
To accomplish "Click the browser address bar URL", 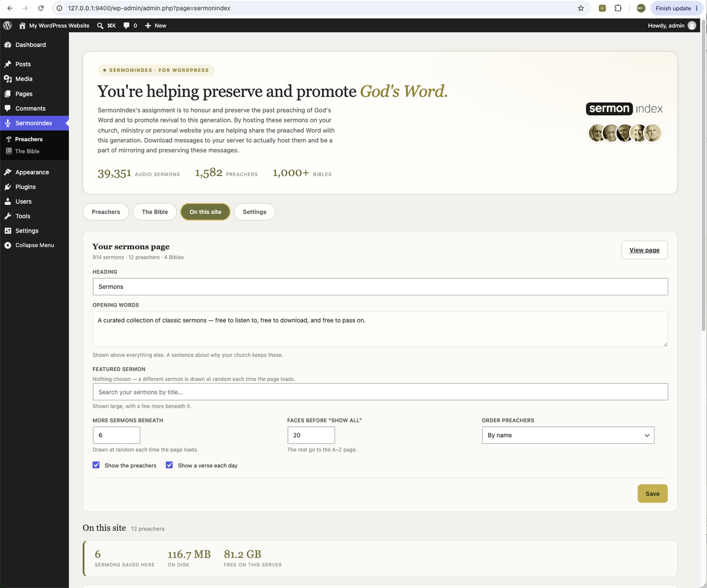I will [149, 8].
